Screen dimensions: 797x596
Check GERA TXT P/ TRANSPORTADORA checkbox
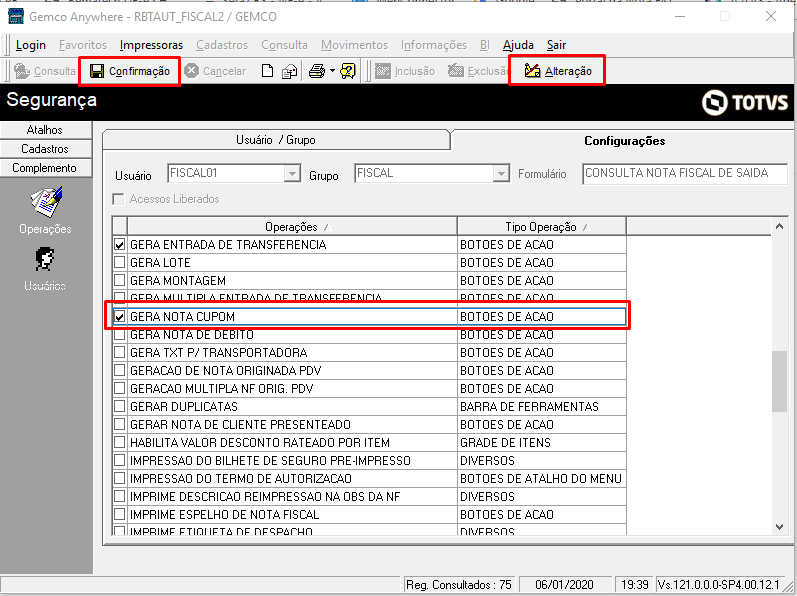(x=119, y=353)
